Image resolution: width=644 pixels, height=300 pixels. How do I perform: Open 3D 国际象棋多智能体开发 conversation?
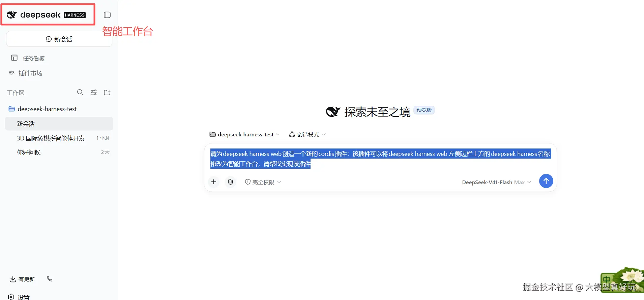pos(59,138)
